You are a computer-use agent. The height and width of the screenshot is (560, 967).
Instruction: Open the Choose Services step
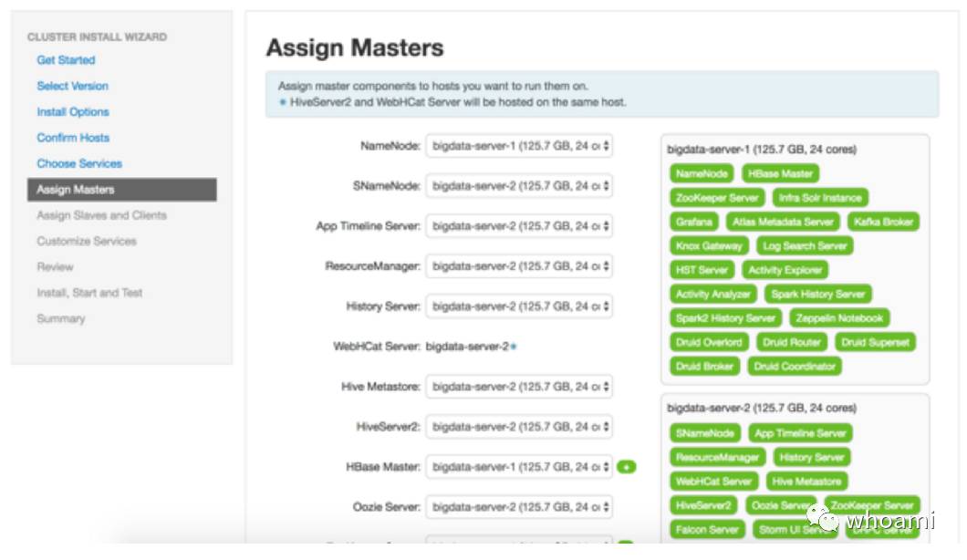(x=79, y=163)
